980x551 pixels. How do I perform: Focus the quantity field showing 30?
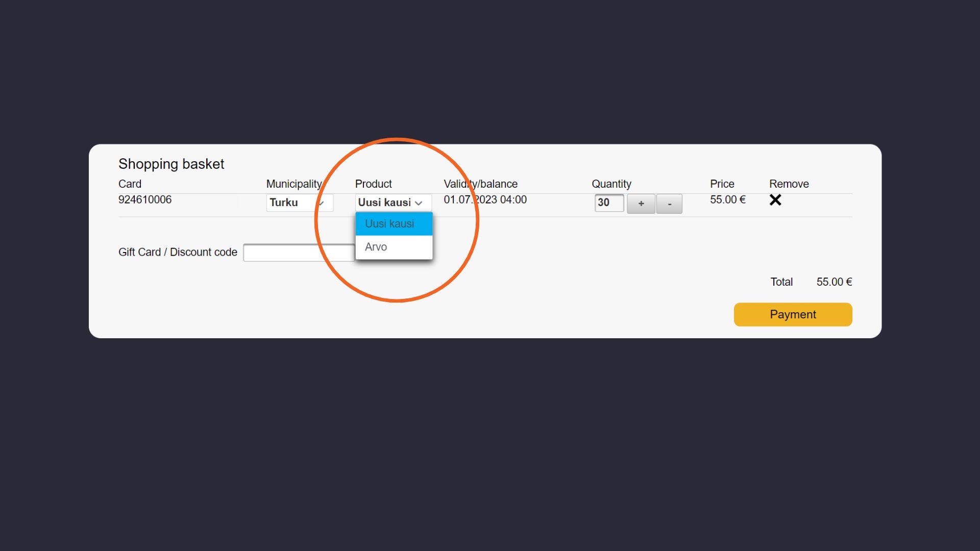[608, 203]
